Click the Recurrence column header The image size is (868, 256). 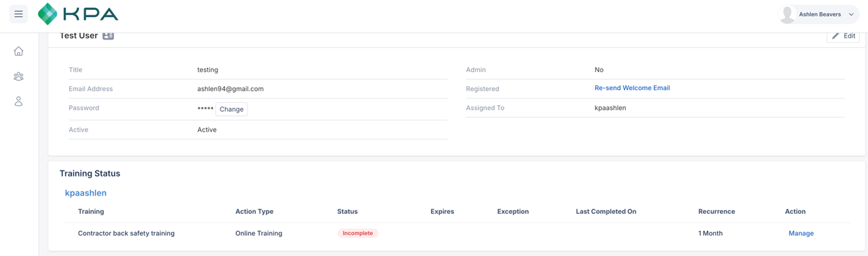coord(717,211)
